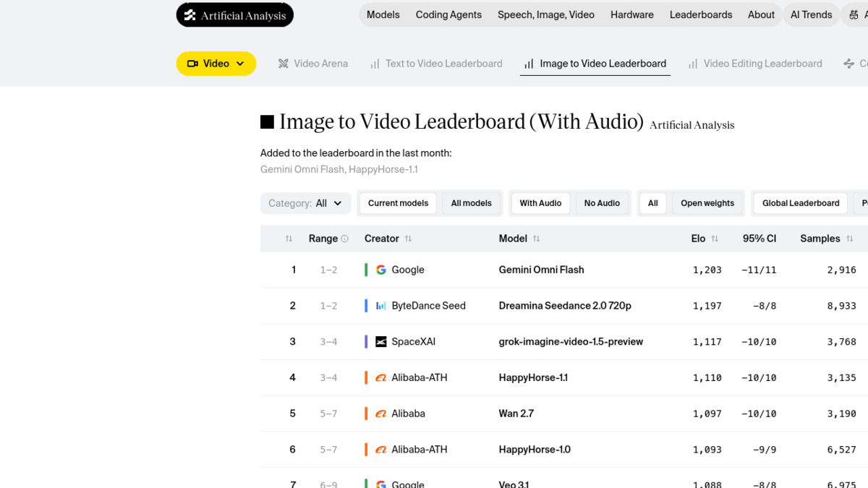Open the Models menu
The image size is (868, 488).
[383, 14]
